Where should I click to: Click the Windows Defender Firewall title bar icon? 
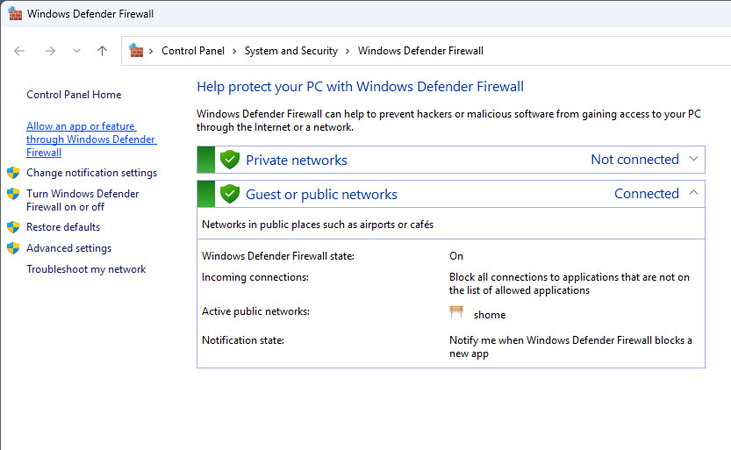13,15
